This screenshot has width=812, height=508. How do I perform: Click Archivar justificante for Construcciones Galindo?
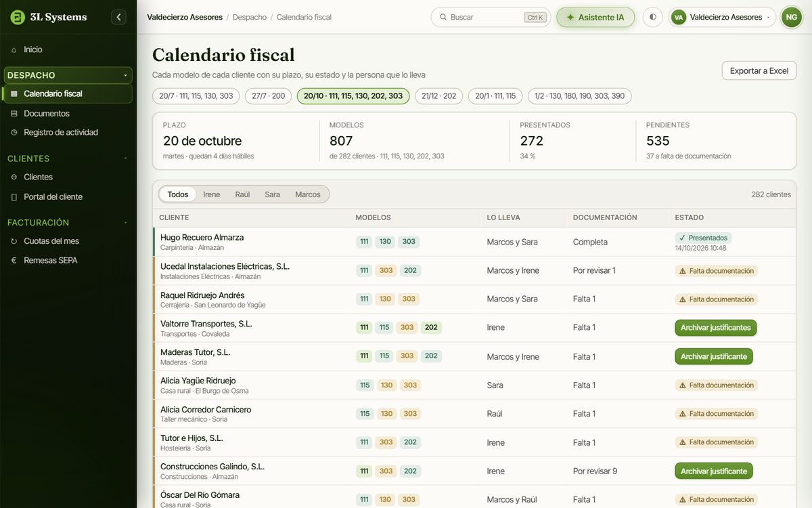pos(714,471)
